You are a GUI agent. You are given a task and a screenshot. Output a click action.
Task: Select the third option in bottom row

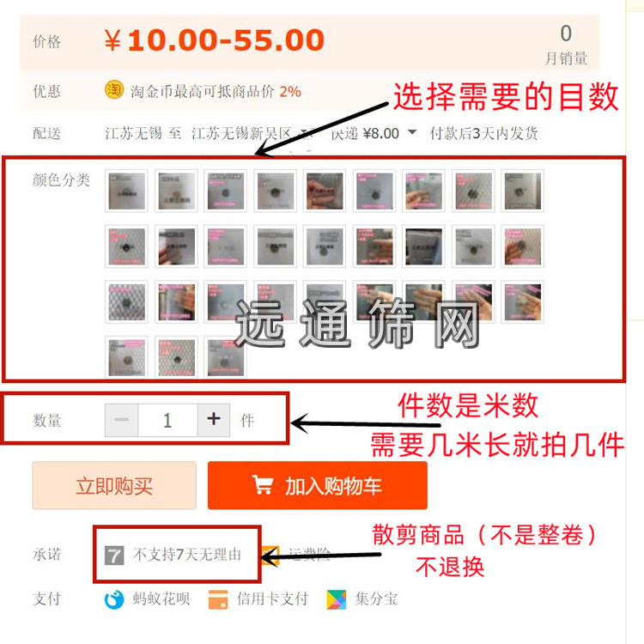pos(226,357)
